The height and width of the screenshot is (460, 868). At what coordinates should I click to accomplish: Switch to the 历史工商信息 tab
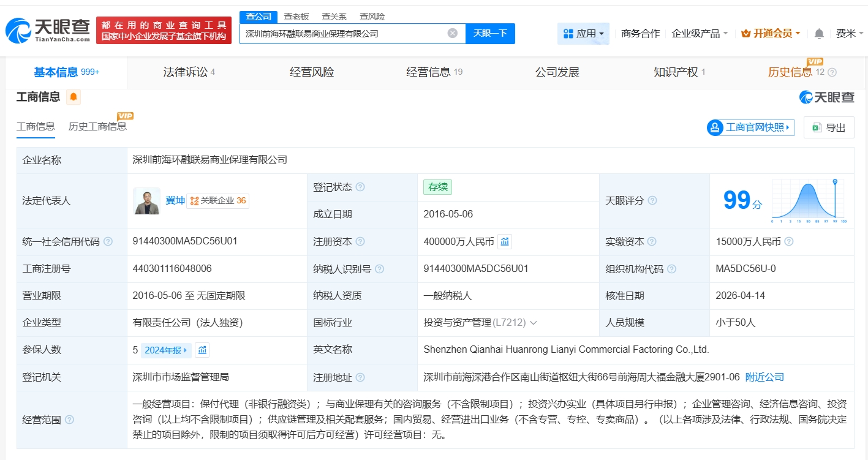click(98, 126)
